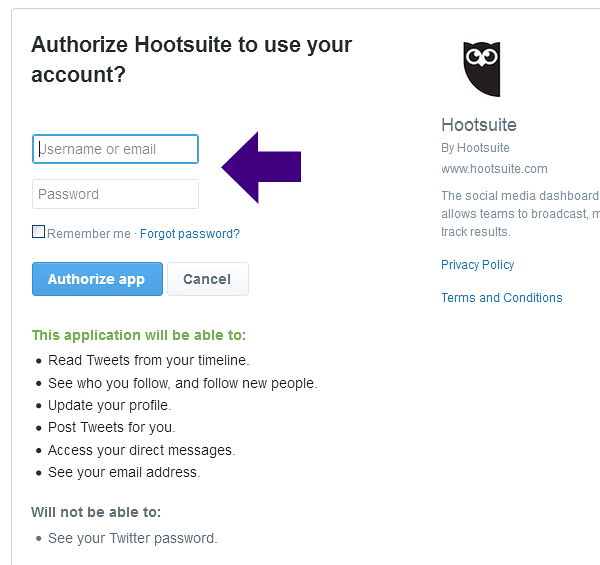Viewport: 600px width, 565px height.
Task: Open the Forgot password? link
Action: [x=190, y=234]
